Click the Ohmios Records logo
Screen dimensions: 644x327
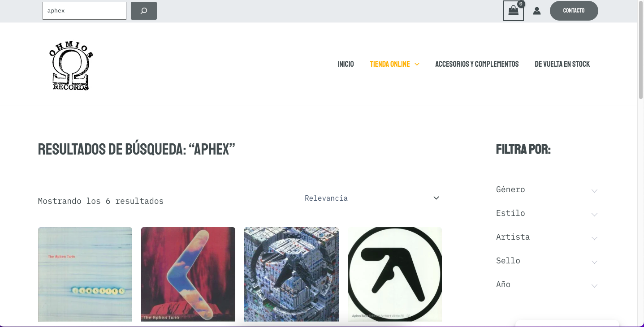click(71, 64)
